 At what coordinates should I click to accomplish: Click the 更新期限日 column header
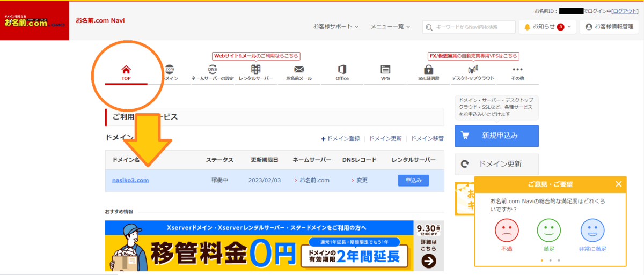[265, 160]
